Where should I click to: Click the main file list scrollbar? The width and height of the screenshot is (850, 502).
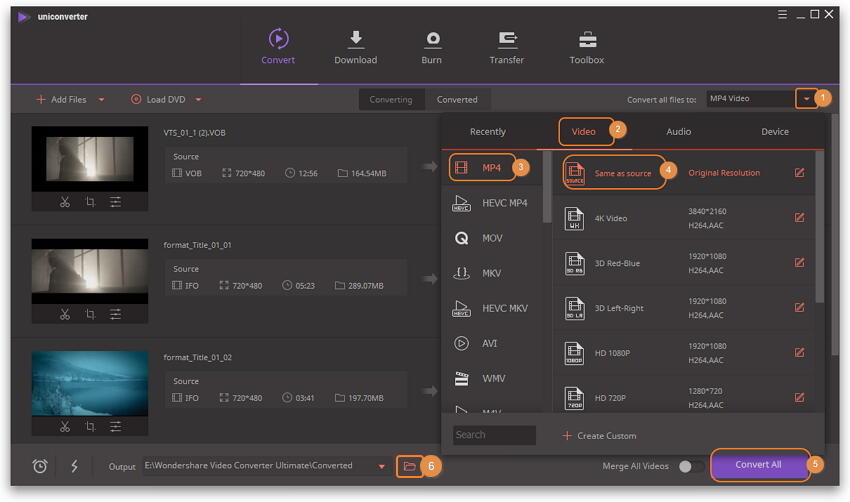click(835, 233)
